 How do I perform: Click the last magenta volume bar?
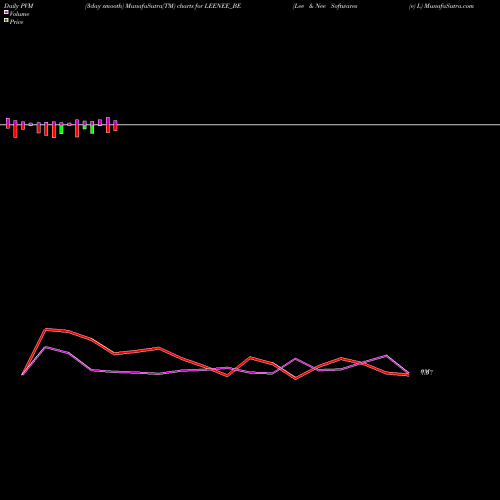pyautogui.click(x=115, y=123)
